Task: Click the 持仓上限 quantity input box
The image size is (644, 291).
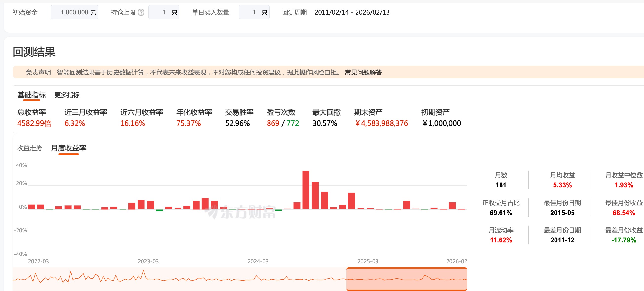Action: click(163, 12)
